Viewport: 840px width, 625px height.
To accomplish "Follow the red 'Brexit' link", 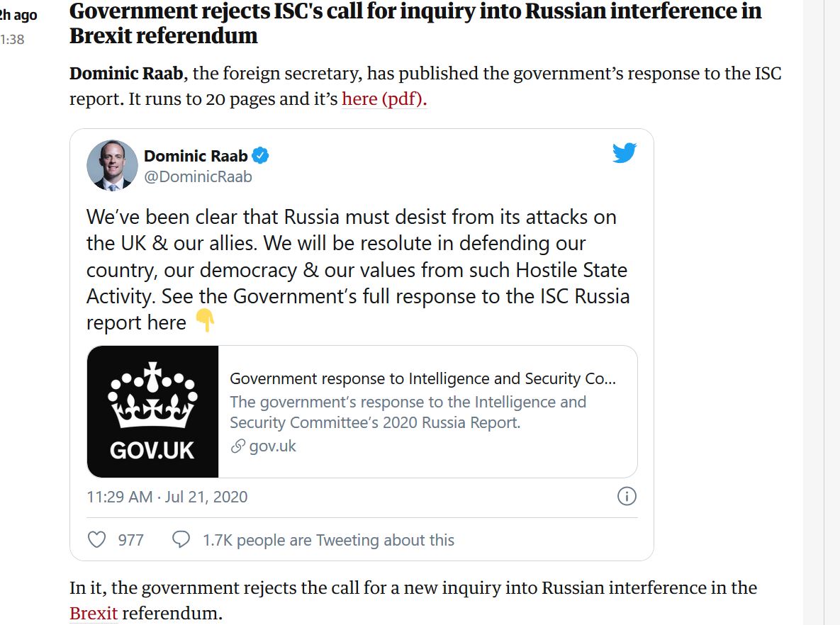I will (x=93, y=613).
